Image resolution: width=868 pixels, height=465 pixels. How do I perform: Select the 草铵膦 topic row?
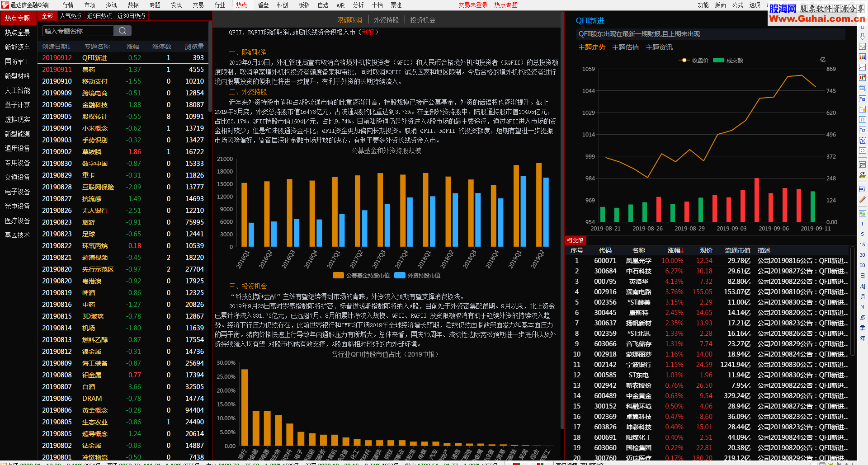[123, 152]
